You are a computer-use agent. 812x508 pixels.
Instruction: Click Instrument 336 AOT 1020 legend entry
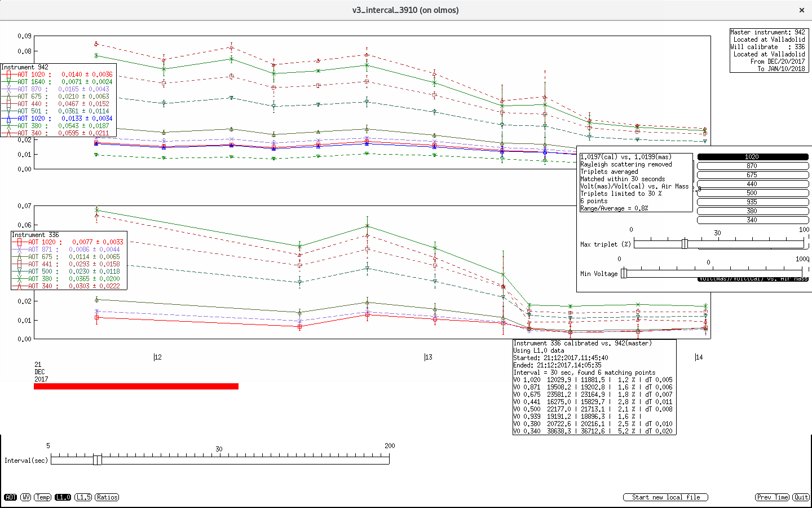point(69,242)
